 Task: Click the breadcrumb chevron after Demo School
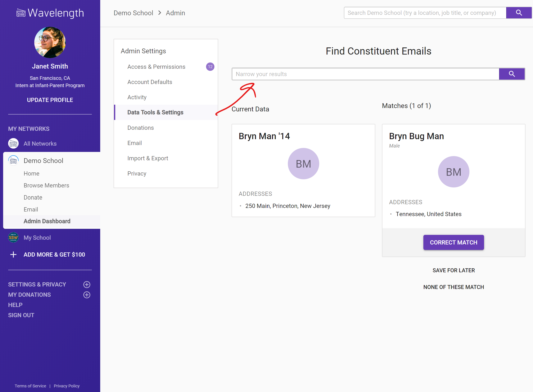click(x=160, y=13)
